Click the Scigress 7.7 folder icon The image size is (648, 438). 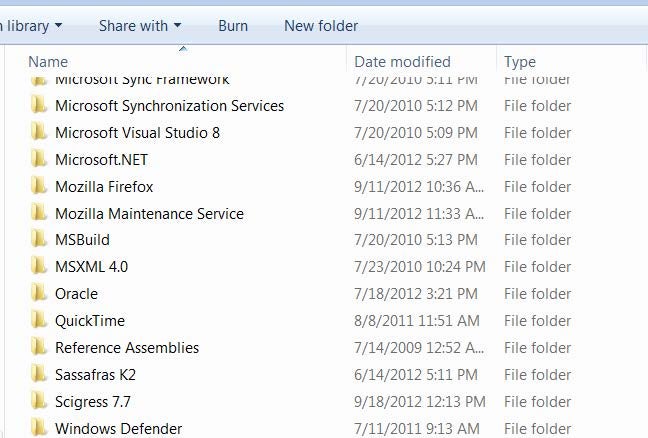(39, 401)
